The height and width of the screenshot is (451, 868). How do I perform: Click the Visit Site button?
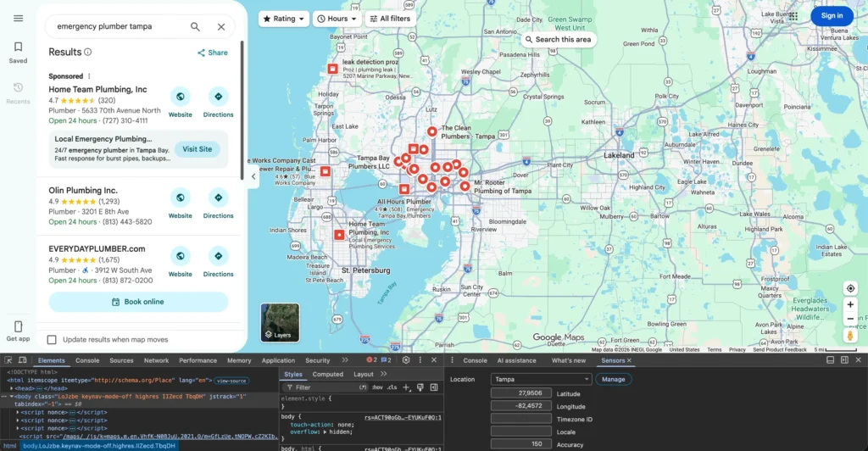coord(197,149)
